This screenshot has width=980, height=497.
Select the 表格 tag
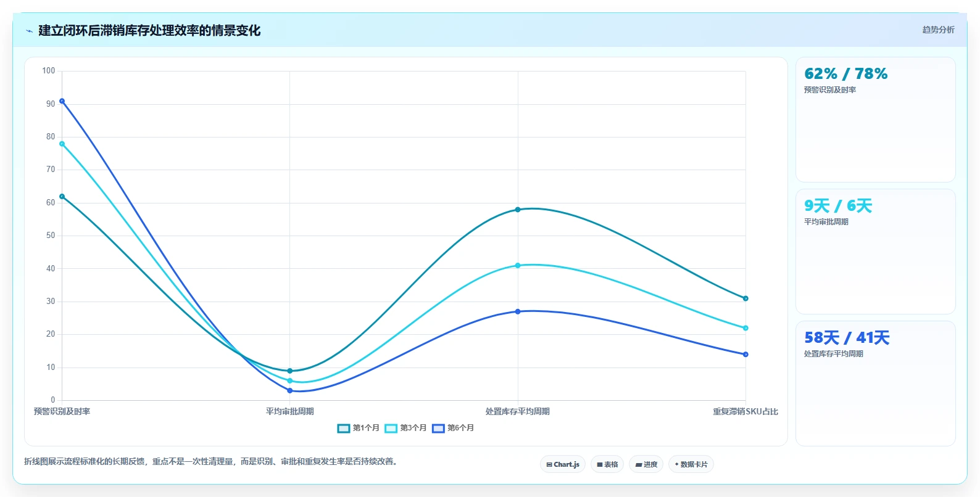tap(607, 464)
